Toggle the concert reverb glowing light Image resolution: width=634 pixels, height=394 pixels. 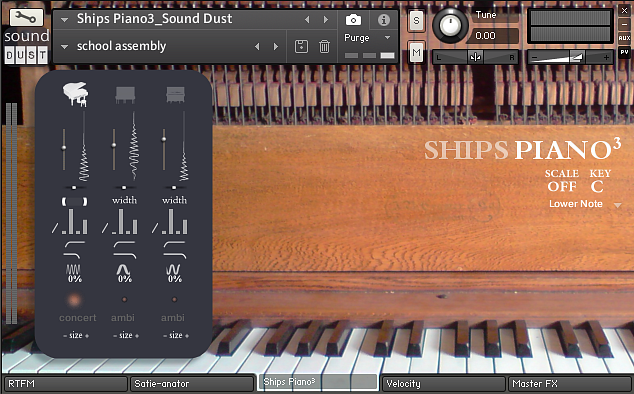pyautogui.click(x=74, y=300)
